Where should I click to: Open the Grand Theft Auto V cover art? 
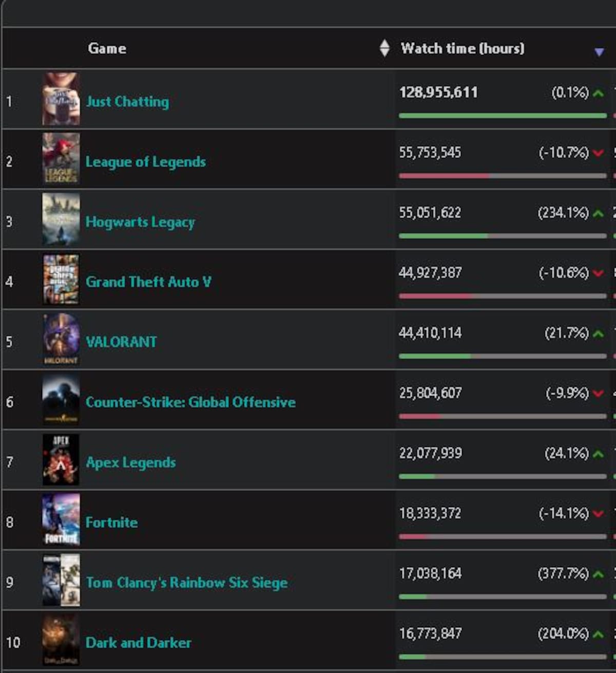(61, 279)
